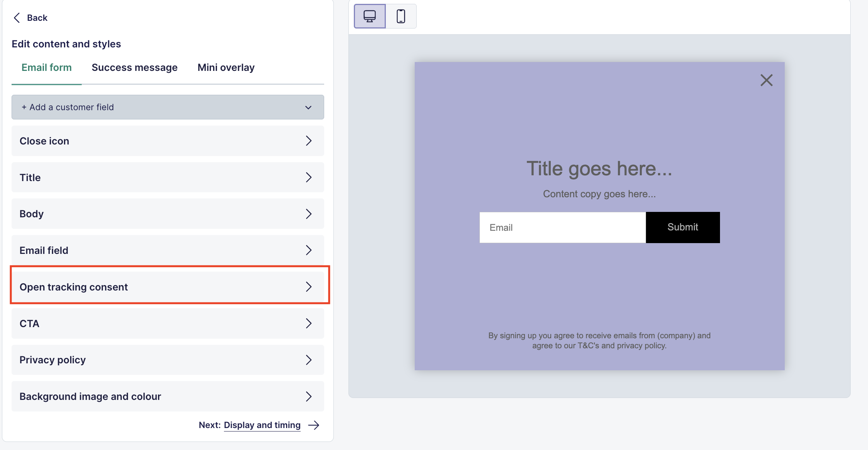Open the Email form tab
868x450 pixels.
pos(47,67)
